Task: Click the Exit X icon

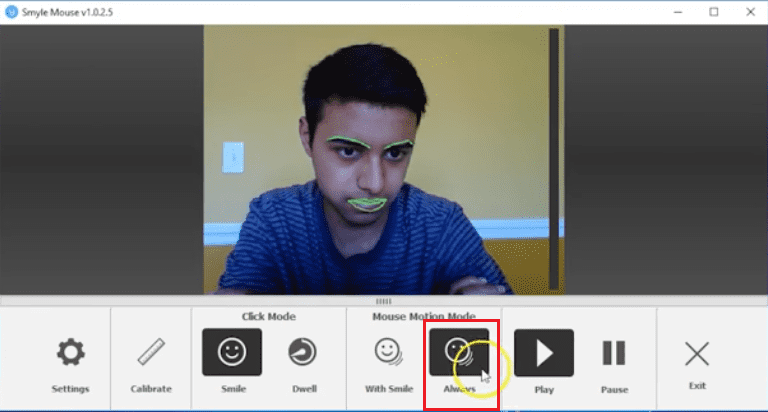Action: (x=697, y=353)
